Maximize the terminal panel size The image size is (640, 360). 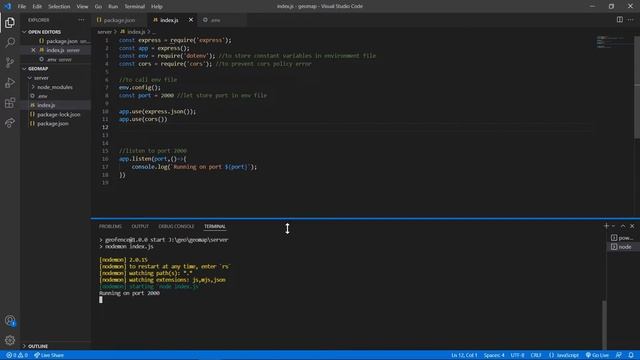coord(623,226)
